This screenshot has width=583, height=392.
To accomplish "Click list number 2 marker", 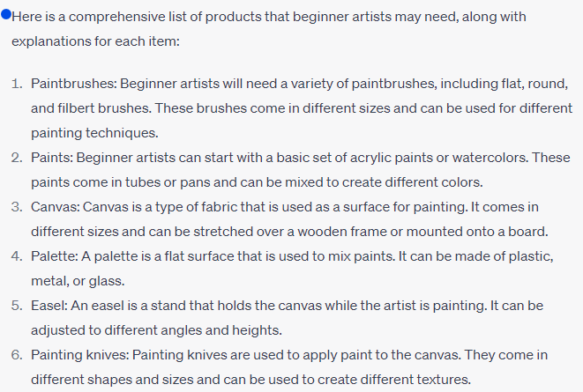I will (17, 158).
